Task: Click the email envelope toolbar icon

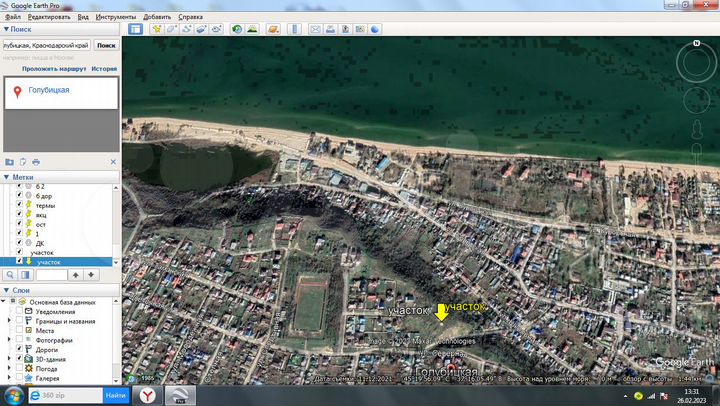Action: click(x=315, y=29)
